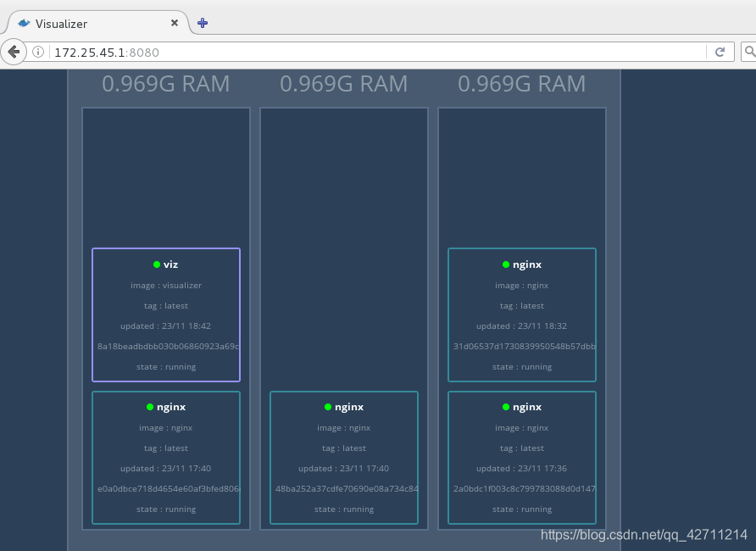Click 'tag : latest' in the nginx card updated 18:32
This screenshot has width=756, height=551.
pyautogui.click(x=522, y=306)
